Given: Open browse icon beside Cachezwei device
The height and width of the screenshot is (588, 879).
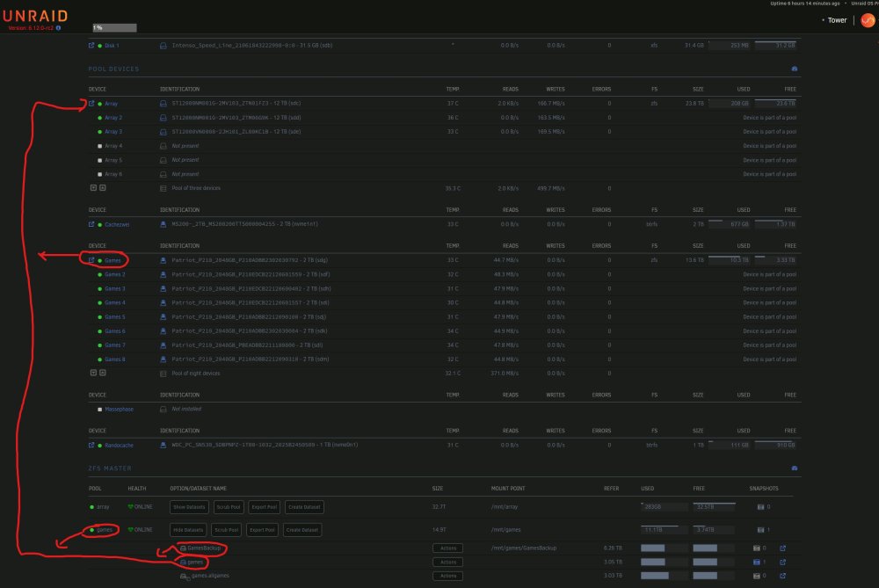Looking at the screenshot, I should [91, 224].
